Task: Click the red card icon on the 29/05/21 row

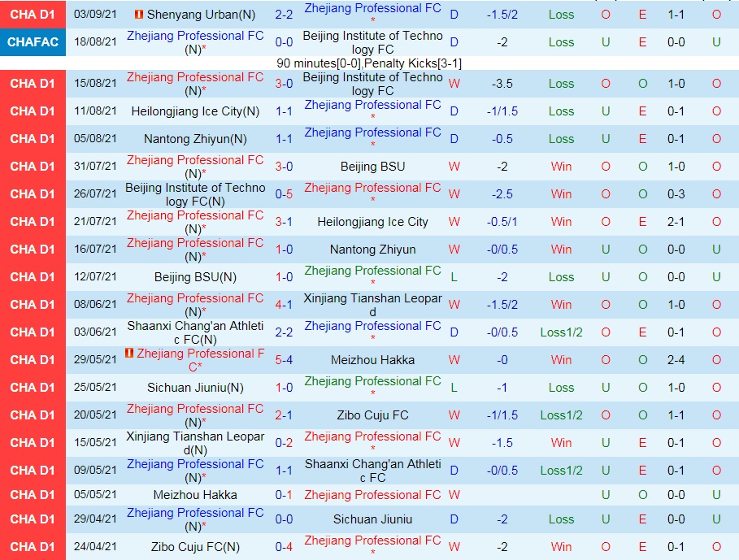Action: [x=129, y=353]
